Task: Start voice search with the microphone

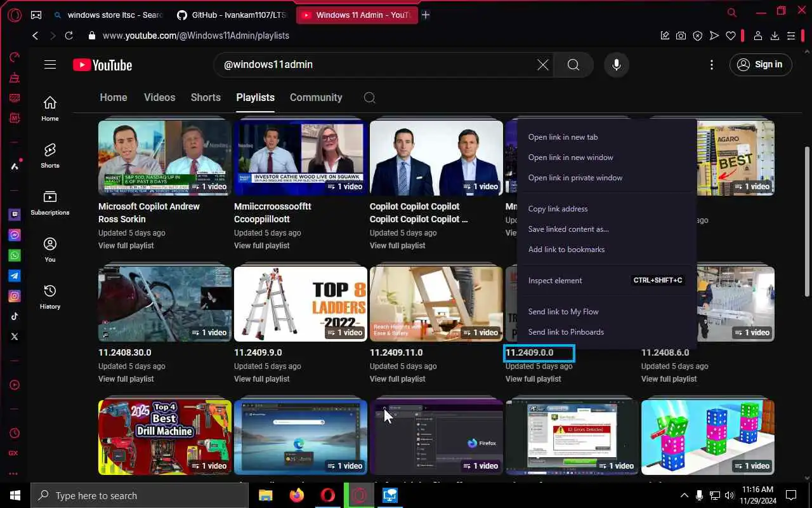Action: [616, 65]
